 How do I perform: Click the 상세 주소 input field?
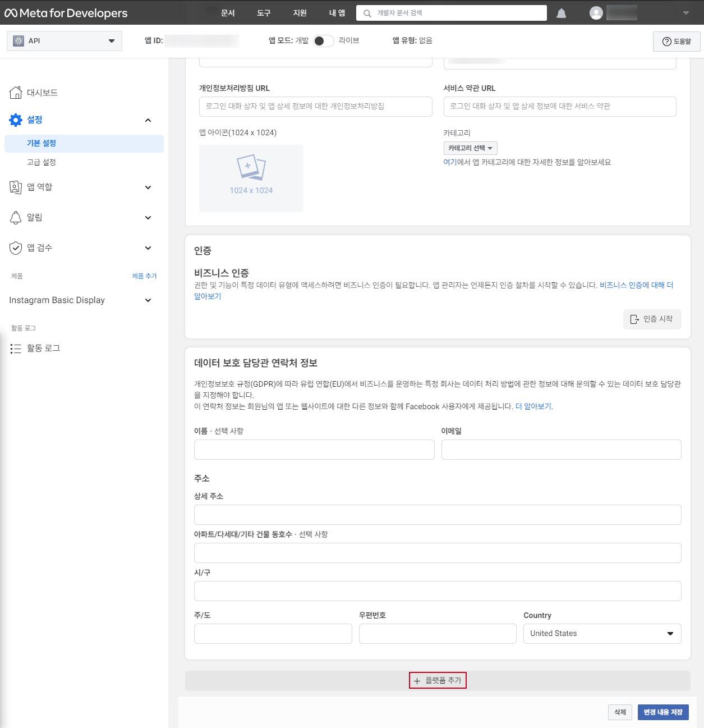[438, 515]
